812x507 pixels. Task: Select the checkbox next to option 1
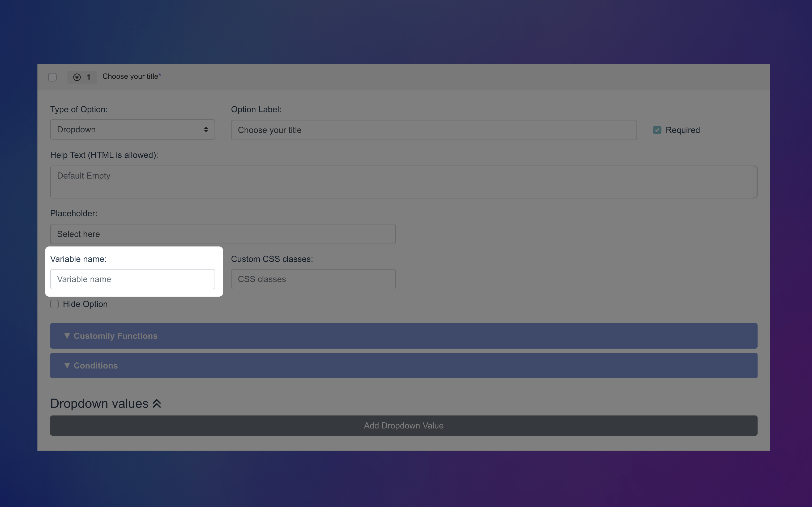(52, 77)
